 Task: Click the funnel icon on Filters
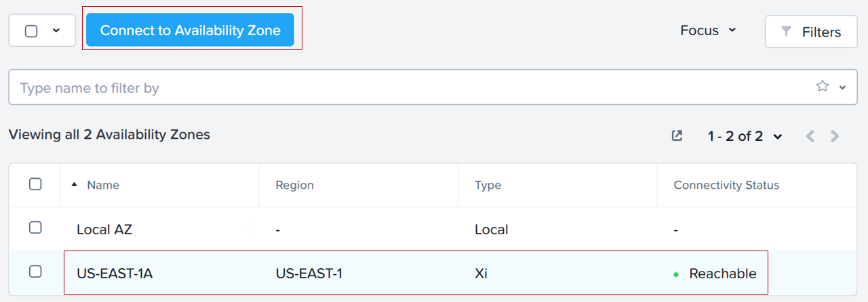click(786, 32)
